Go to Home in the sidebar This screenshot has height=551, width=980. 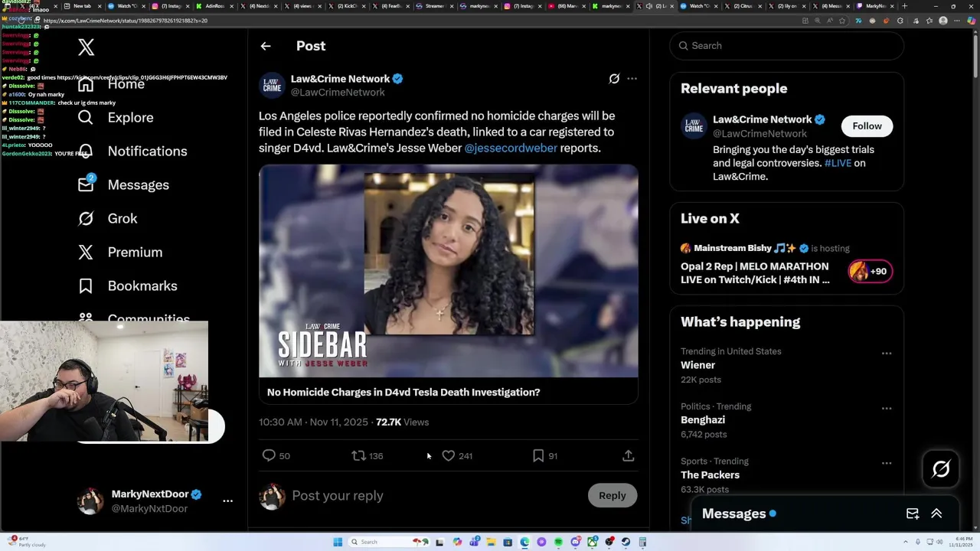pos(126,84)
